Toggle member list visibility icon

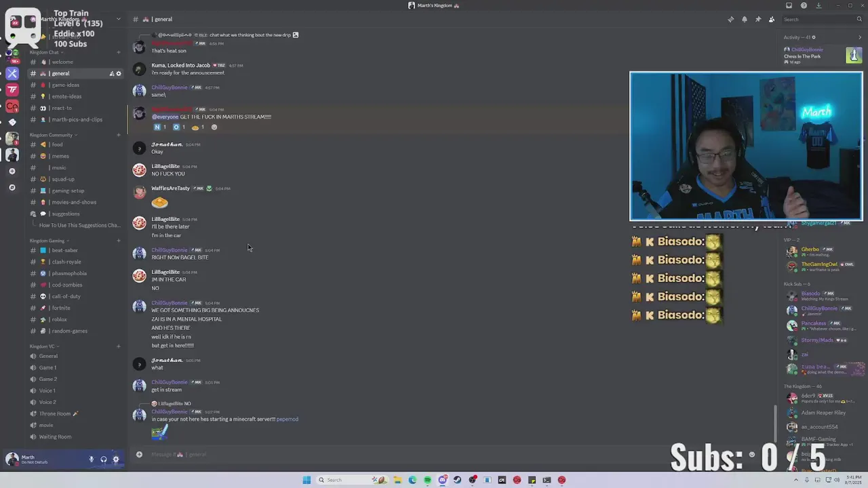[x=771, y=19]
